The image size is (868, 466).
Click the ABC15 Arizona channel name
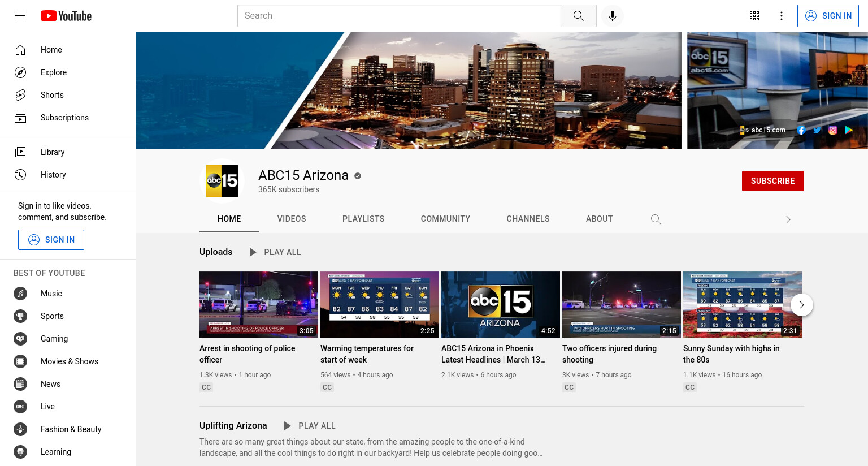pos(303,175)
